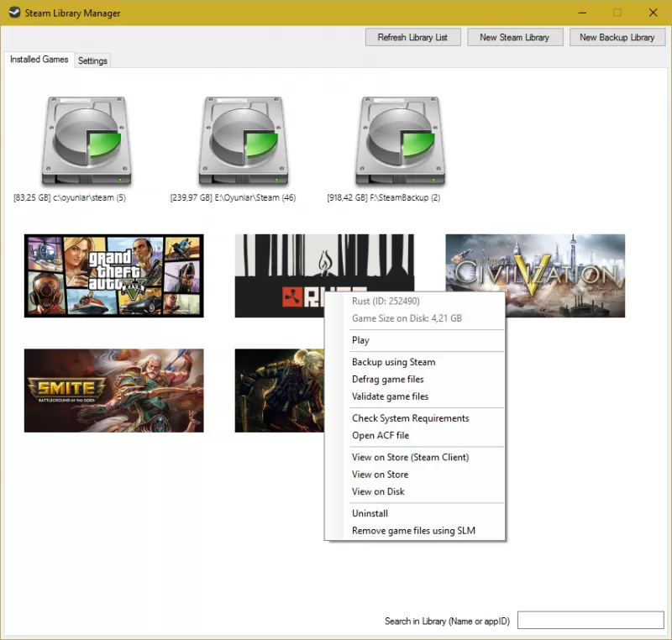Switch to the Settings tab
672x640 pixels.
pos(92,60)
